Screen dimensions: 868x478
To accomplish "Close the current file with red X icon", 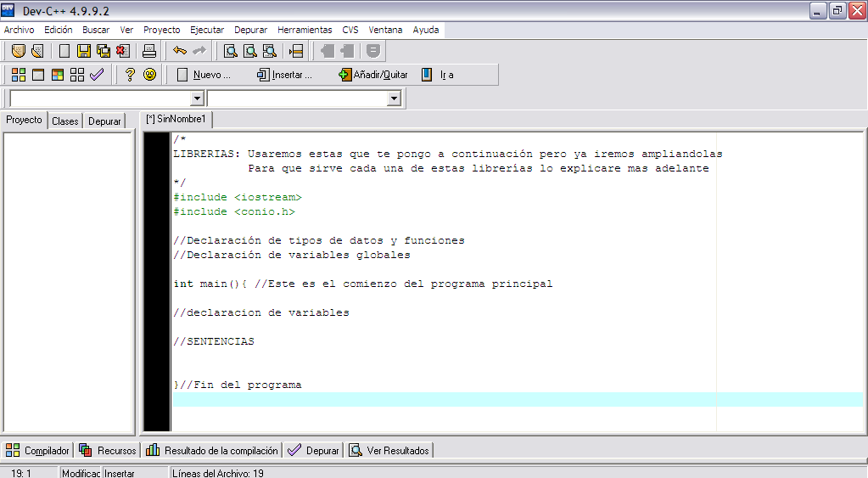I will click(x=122, y=51).
